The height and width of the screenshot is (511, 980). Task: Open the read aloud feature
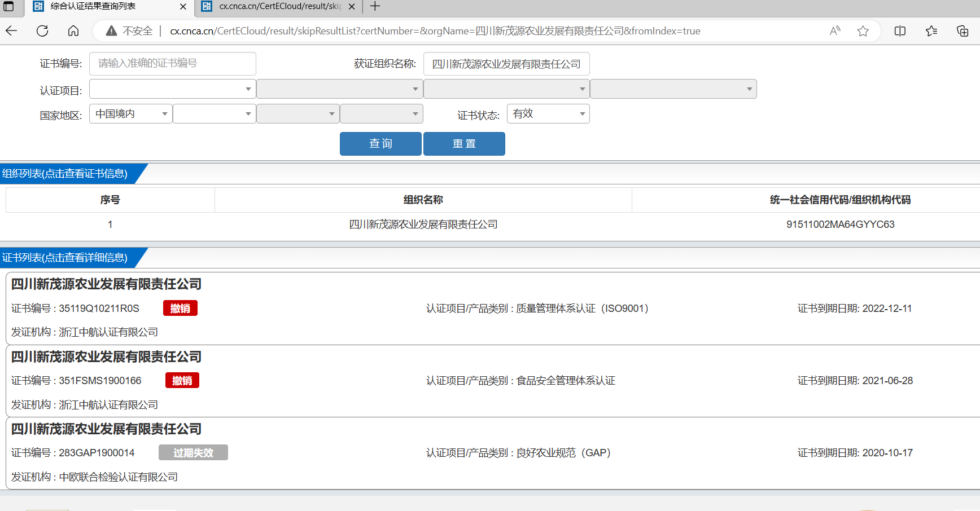(835, 31)
